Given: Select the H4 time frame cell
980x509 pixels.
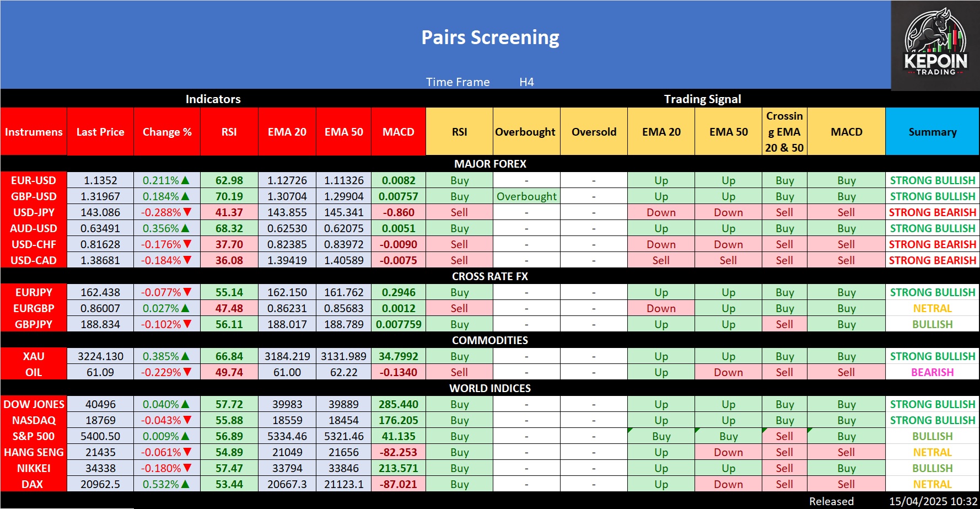Looking at the screenshot, I should pos(526,82).
